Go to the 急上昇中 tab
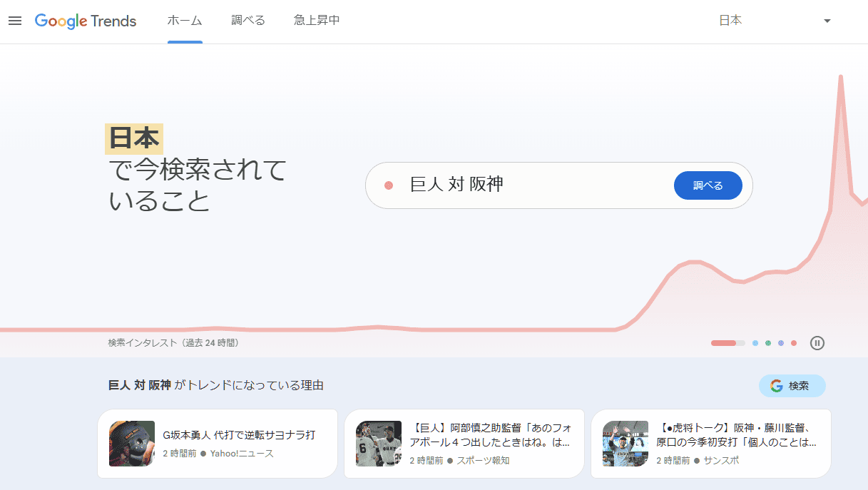 [x=317, y=21]
